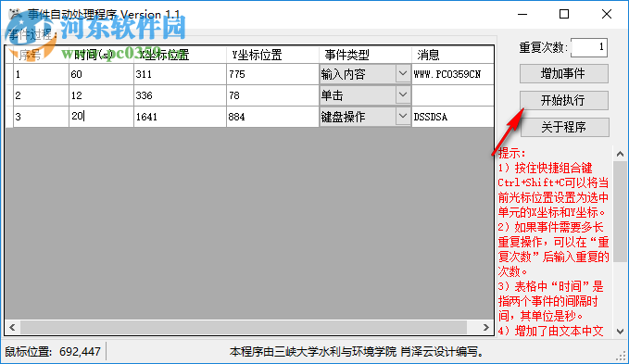This screenshot has height=364, width=629.
Task: Select message cell WWW.PC0359CN
Action: (453, 74)
